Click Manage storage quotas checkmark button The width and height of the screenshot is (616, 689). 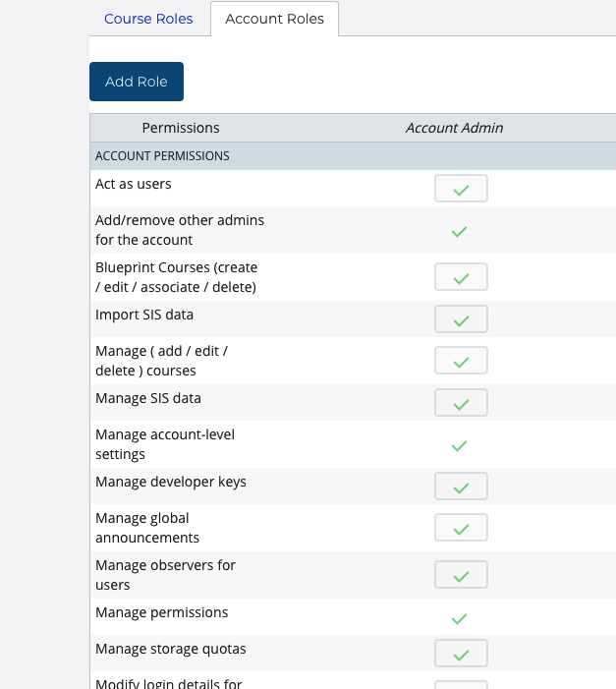tap(461, 654)
